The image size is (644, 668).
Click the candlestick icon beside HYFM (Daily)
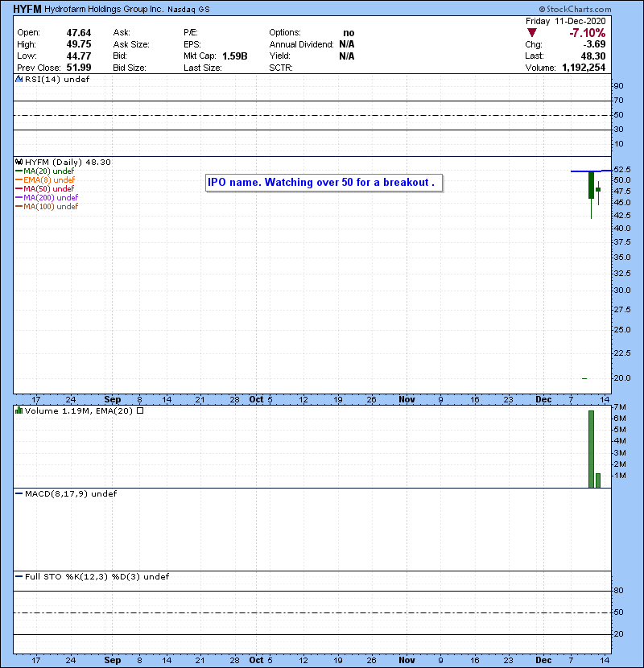(x=19, y=163)
